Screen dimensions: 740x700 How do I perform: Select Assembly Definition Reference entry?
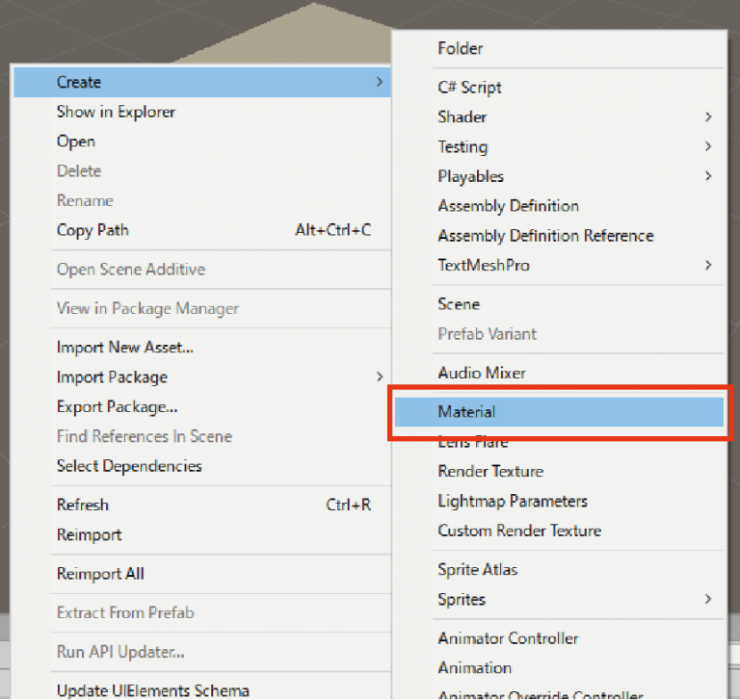[x=545, y=236]
